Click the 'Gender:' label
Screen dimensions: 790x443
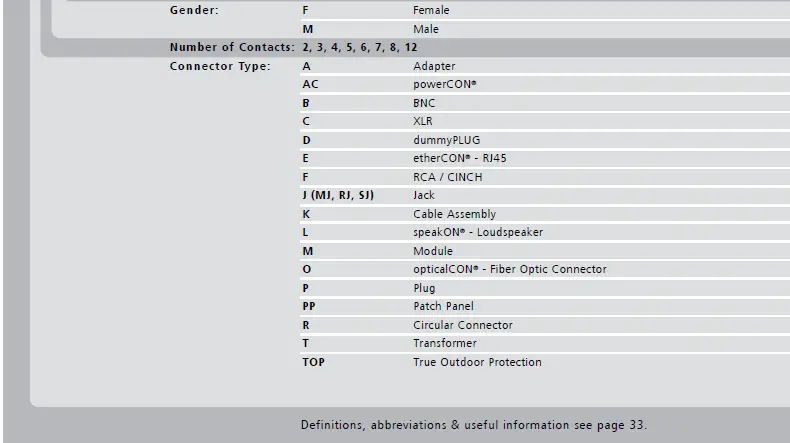[x=194, y=10]
